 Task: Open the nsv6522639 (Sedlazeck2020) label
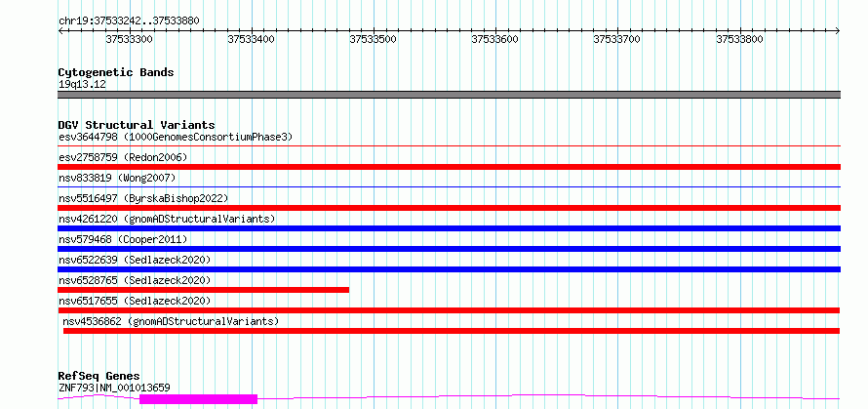click(x=135, y=260)
